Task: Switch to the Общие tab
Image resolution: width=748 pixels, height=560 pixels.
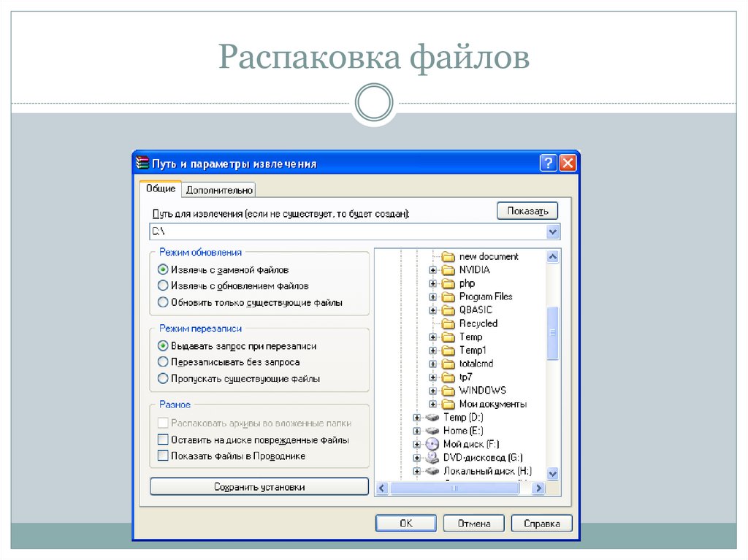Action: pos(161,189)
